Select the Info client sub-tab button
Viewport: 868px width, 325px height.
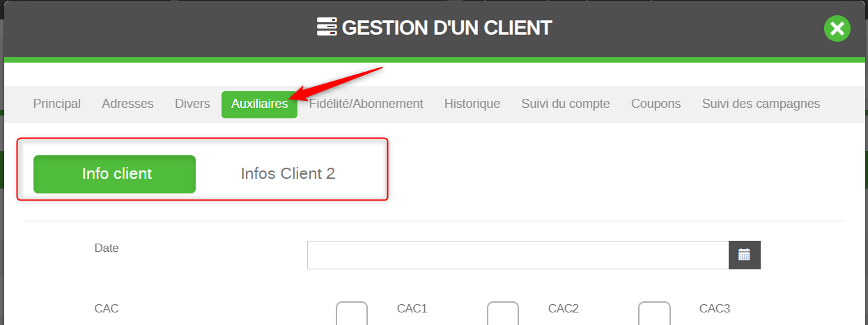click(x=114, y=174)
